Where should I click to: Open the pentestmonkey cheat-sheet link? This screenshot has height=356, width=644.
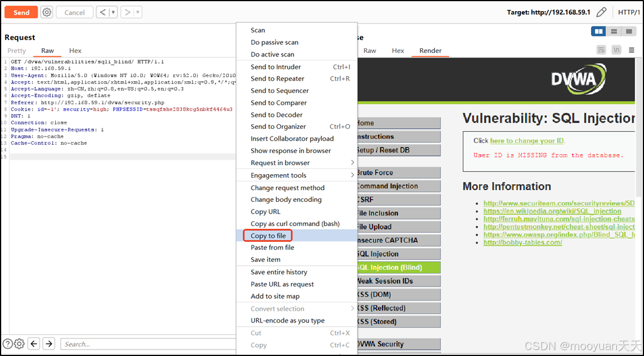click(x=559, y=227)
